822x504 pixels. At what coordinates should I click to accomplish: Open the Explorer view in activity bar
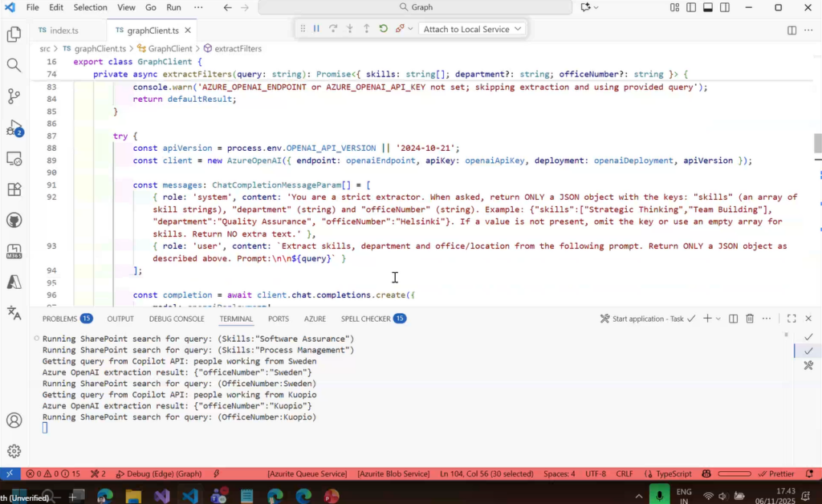click(x=14, y=35)
